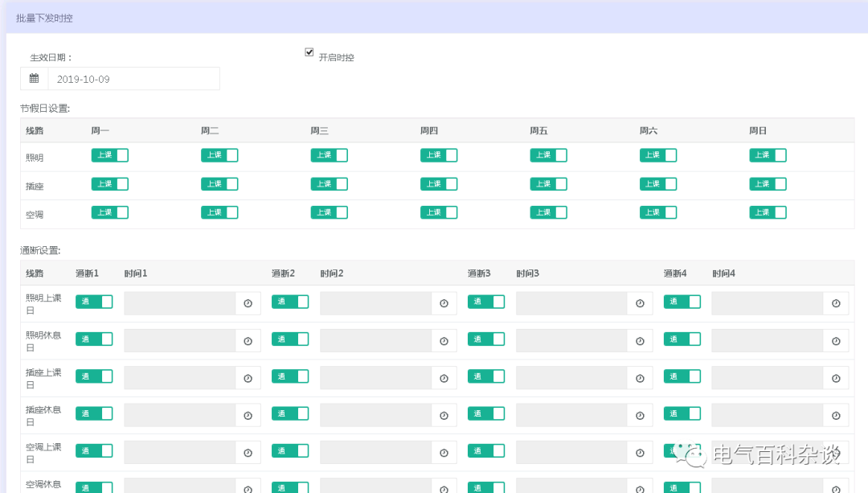Click the 插座上课日 row label

coord(43,378)
